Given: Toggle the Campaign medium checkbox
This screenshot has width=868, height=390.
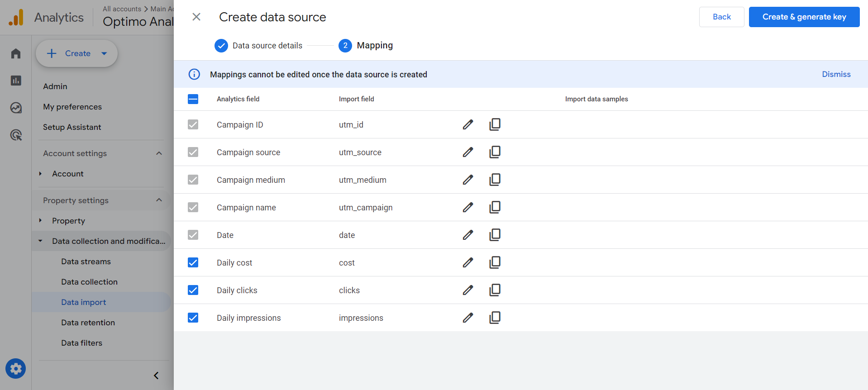Looking at the screenshot, I should [193, 180].
